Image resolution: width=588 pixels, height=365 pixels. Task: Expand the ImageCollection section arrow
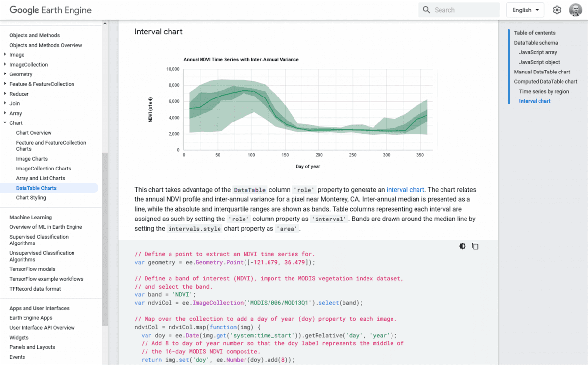(5, 65)
